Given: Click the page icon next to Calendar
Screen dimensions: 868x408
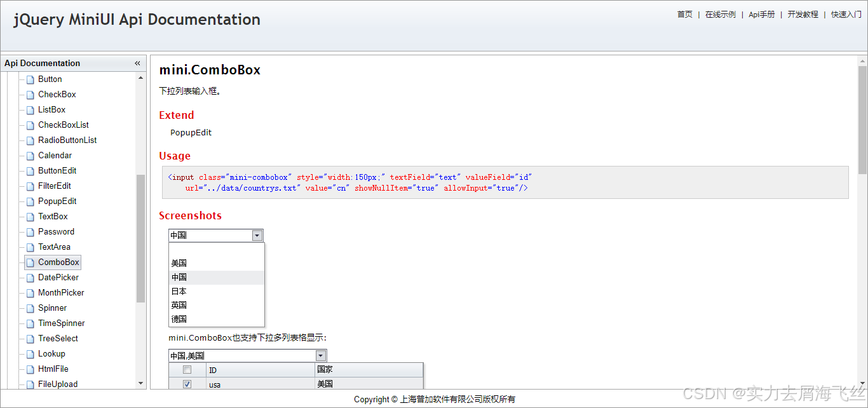Looking at the screenshot, I should tap(30, 155).
